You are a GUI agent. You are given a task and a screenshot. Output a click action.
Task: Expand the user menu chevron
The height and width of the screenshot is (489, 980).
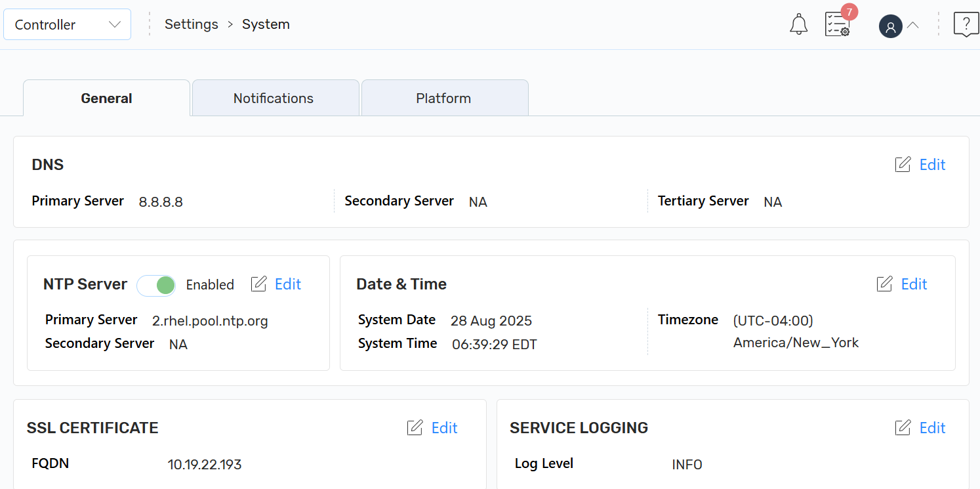tap(912, 26)
